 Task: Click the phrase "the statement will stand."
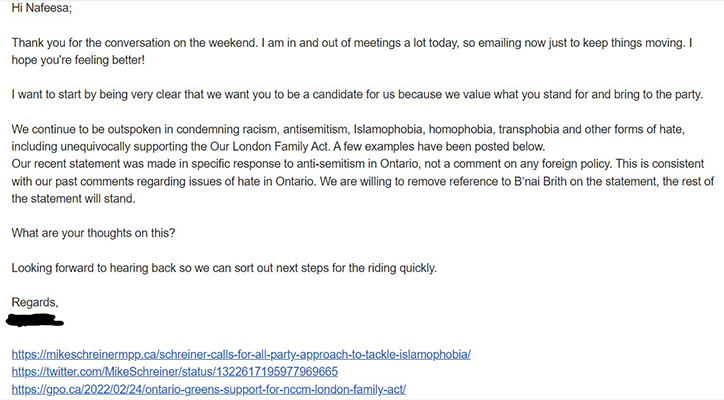click(x=73, y=199)
